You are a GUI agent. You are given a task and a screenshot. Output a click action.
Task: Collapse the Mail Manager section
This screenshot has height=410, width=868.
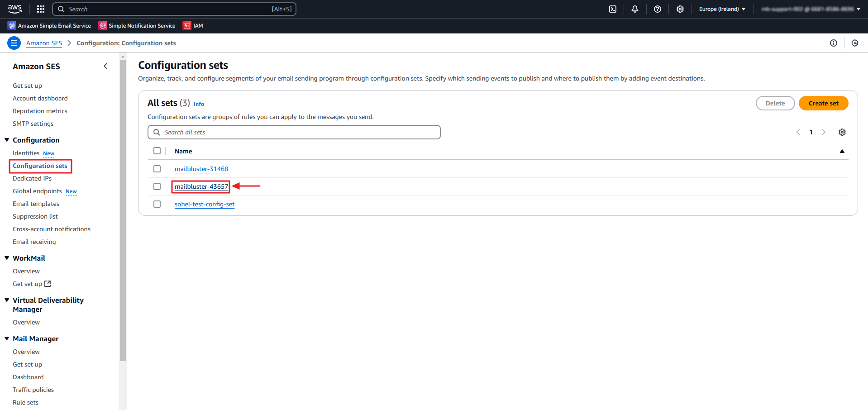pyautogui.click(x=7, y=338)
